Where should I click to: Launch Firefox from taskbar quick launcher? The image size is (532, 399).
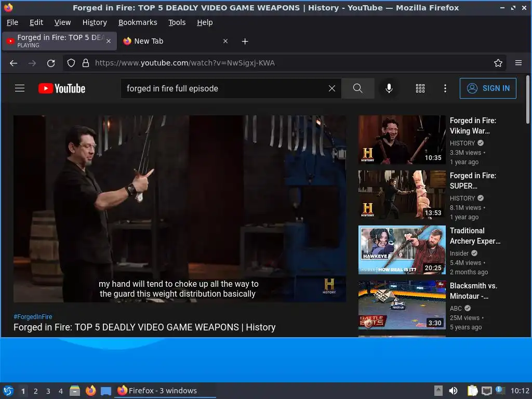coord(90,391)
